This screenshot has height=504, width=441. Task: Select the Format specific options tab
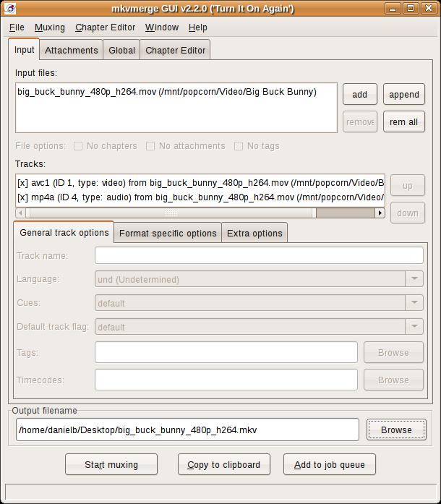168,233
